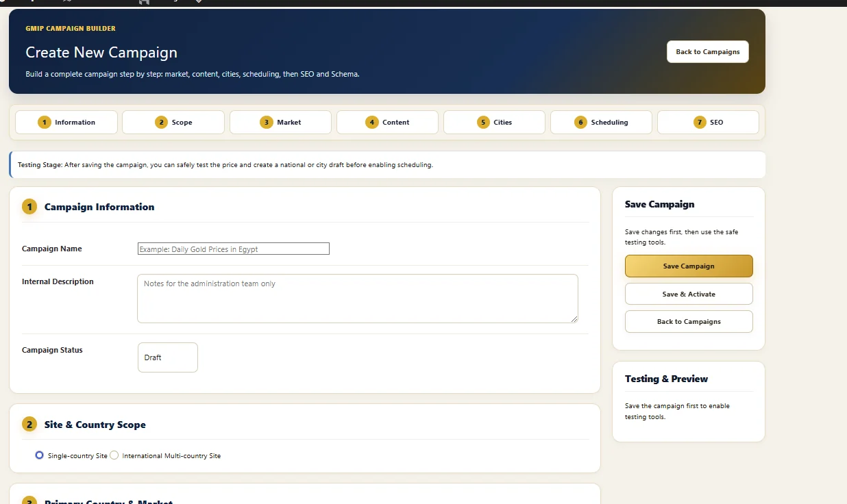
Task: Click the Create New Campaign title
Action: point(101,53)
